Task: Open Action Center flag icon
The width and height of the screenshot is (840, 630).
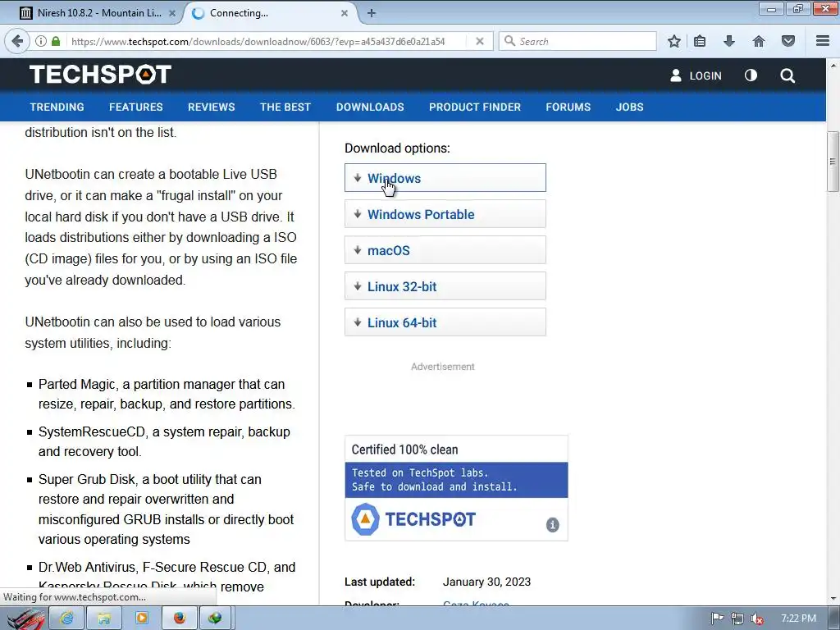Action: click(x=717, y=619)
